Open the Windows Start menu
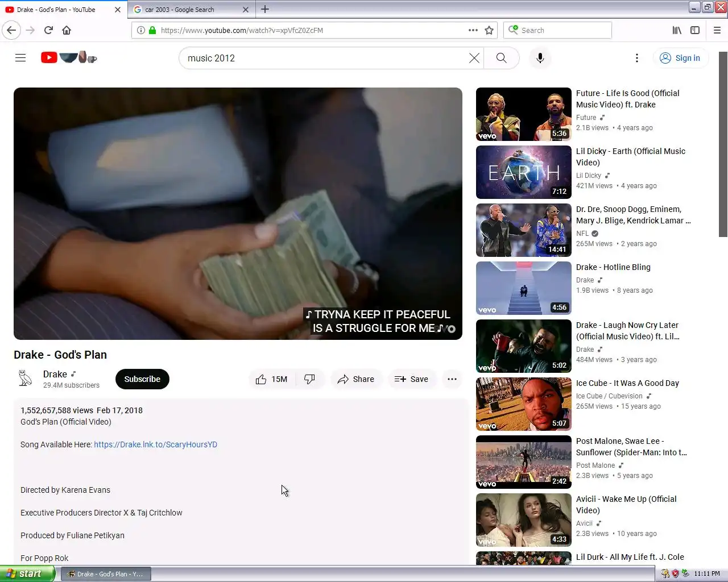 coord(27,573)
